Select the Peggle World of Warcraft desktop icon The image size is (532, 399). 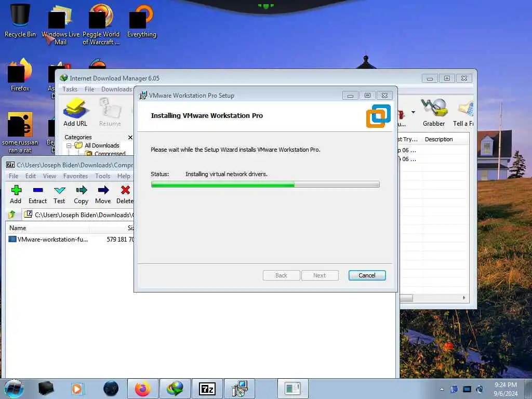101,24
